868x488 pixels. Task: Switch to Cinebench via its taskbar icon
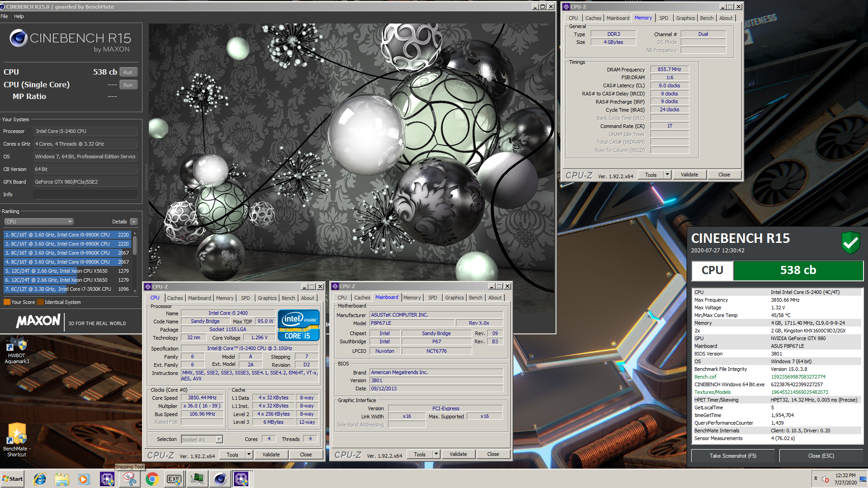(x=220, y=479)
